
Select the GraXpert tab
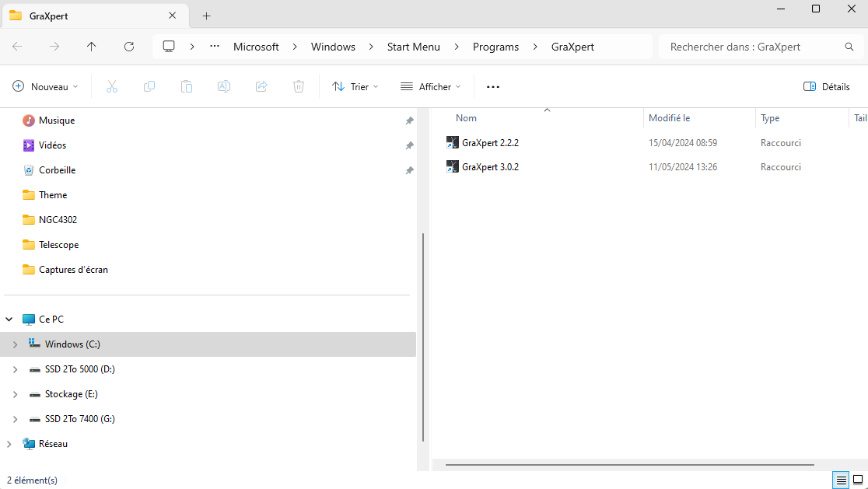(x=94, y=16)
